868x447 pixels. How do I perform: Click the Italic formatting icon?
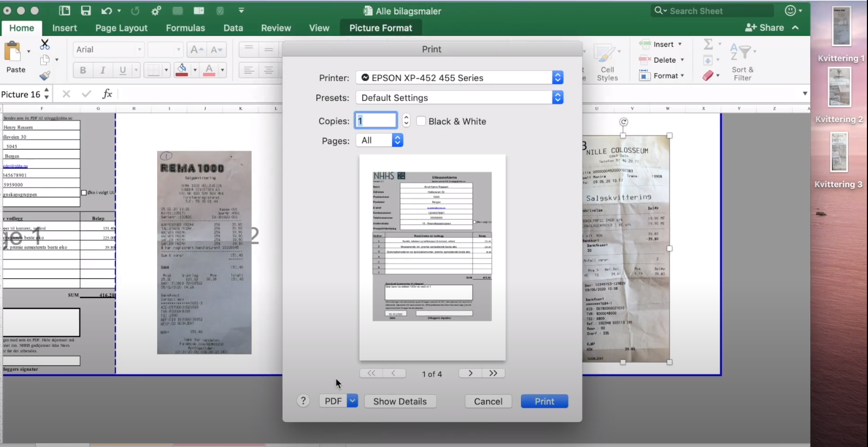pos(102,70)
